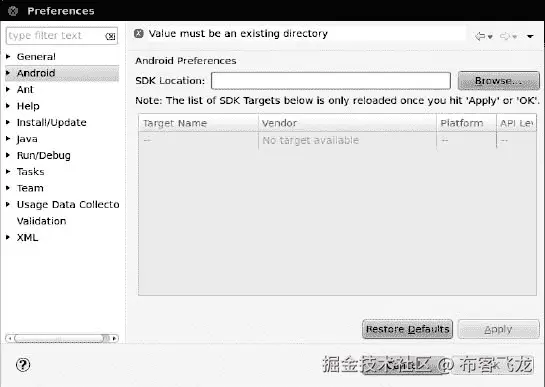545x387 pixels.
Task: Focus the SDK Location text field
Action: (331, 81)
